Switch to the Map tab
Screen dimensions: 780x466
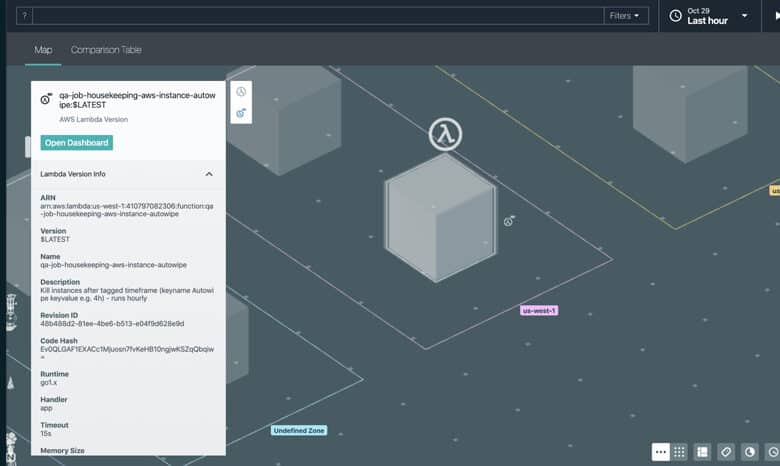[x=43, y=50]
